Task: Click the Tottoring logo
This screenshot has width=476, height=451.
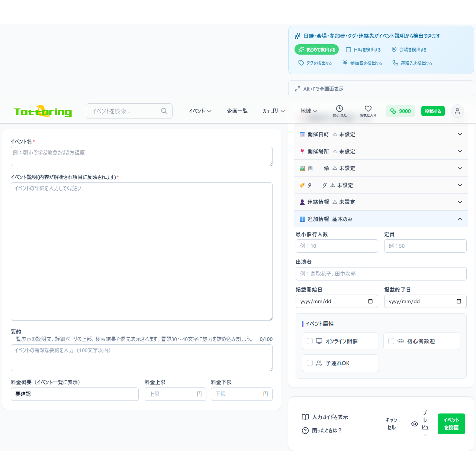Action: (43, 111)
